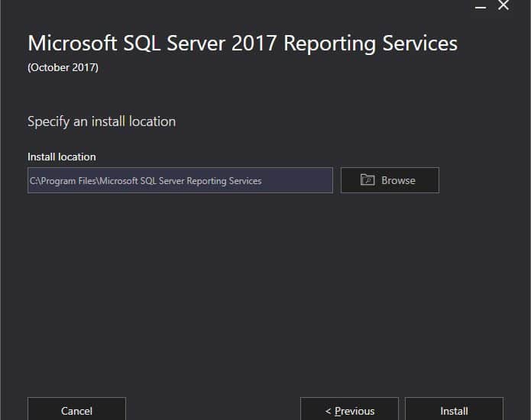Click the folder icon on Browse button
The height and width of the screenshot is (420, 531).
tap(367, 179)
